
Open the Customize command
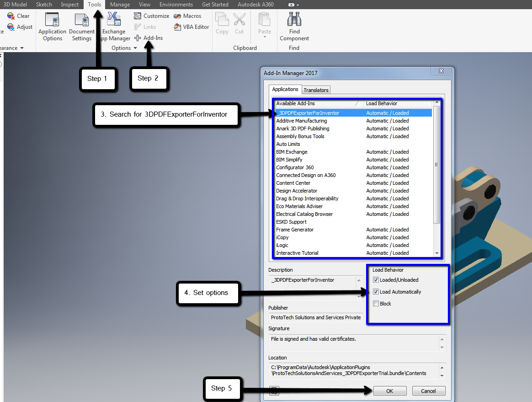tap(151, 16)
